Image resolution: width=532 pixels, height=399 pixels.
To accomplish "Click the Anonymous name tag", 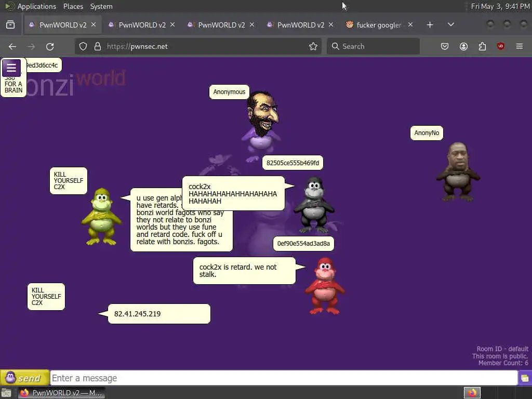I will pyautogui.click(x=229, y=92).
